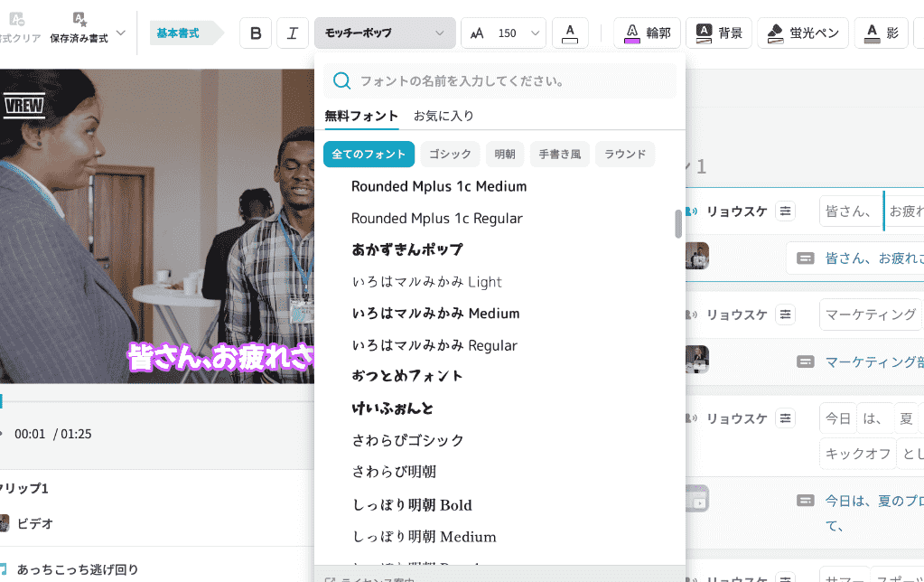This screenshot has height=582, width=924.
Task: Filter fonts by ゴシック
Action: coord(450,154)
